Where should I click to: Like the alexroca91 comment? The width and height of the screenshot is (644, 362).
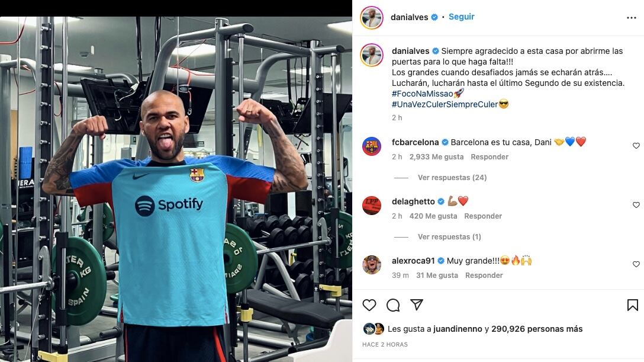(x=636, y=264)
